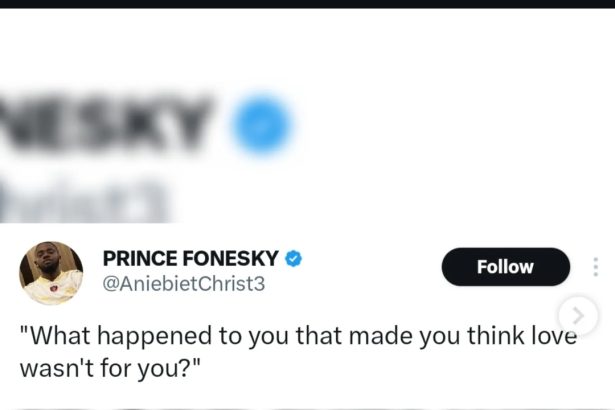Click the Follow button
The height and width of the screenshot is (410, 615).
tap(505, 267)
